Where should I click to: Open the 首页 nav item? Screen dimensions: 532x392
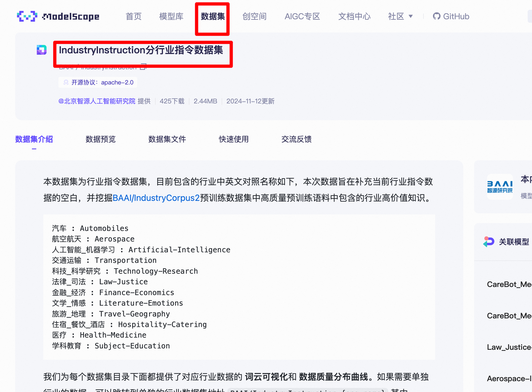tap(133, 16)
